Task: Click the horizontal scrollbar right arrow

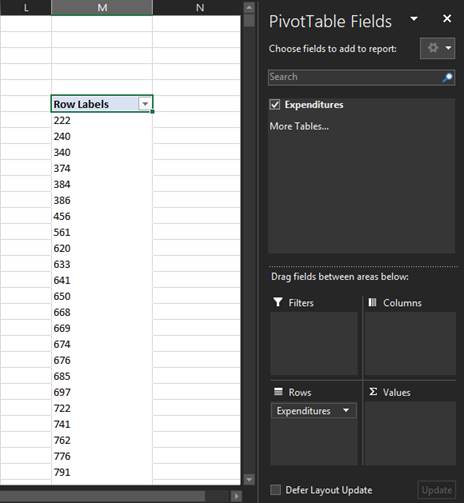Action: click(236, 496)
